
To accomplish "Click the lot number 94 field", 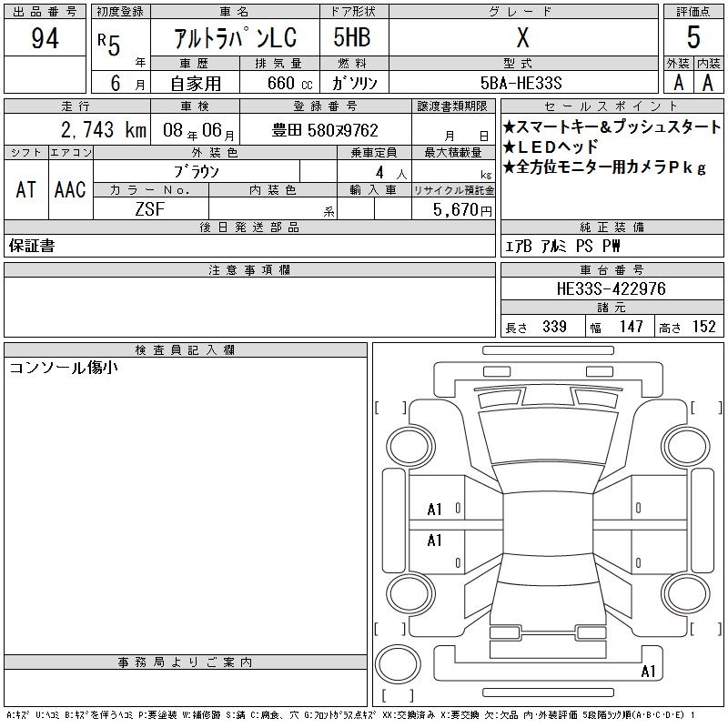I will [x=45, y=39].
